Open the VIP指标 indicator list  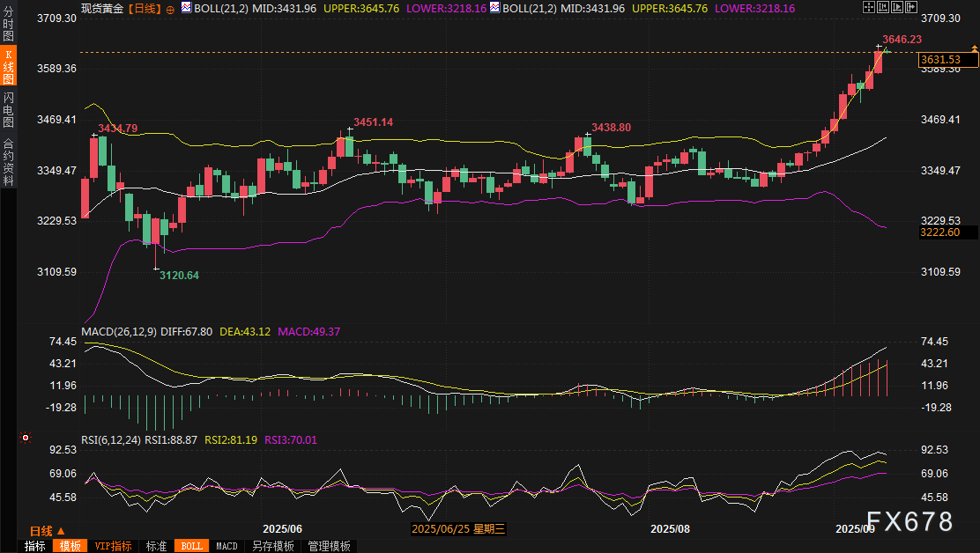(113, 546)
